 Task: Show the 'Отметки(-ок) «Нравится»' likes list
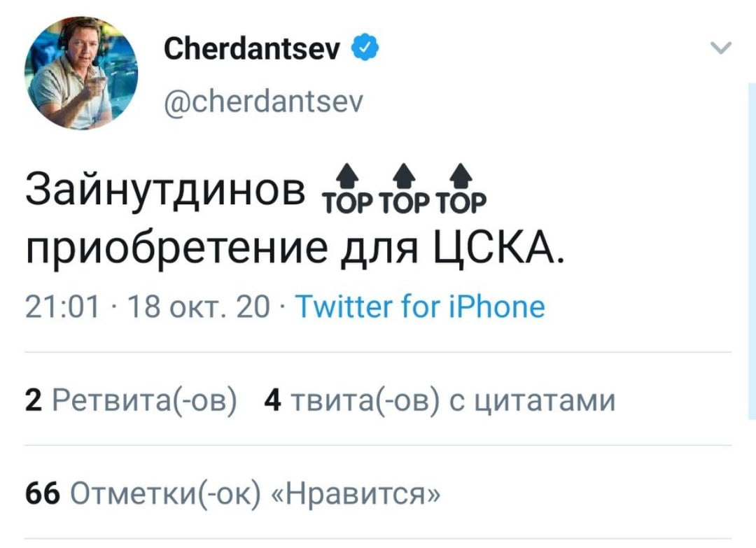click(x=256, y=495)
